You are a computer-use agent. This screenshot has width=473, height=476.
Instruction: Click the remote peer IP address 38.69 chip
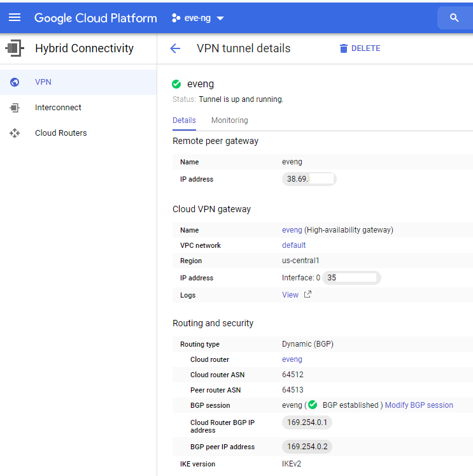click(x=309, y=179)
